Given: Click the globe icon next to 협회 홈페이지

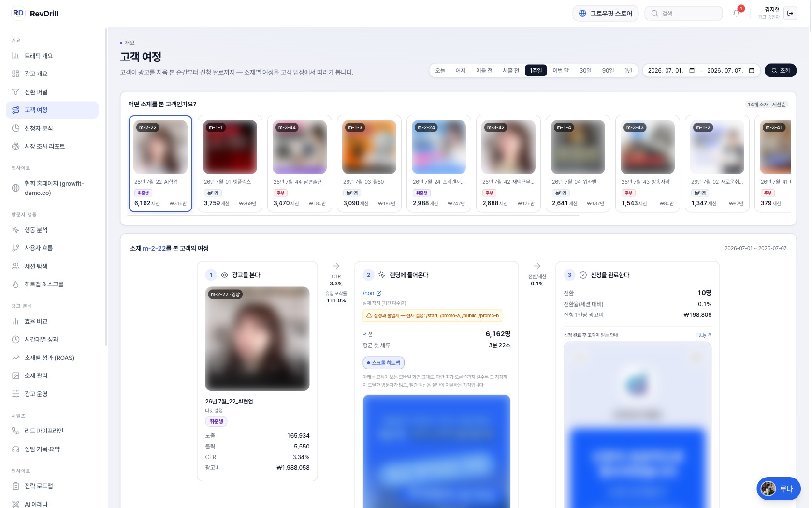Looking at the screenshot, I should 15,188.
